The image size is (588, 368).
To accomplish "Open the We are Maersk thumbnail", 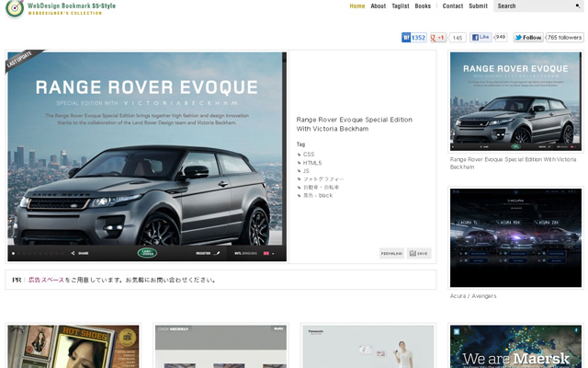I will click(515, 347).
